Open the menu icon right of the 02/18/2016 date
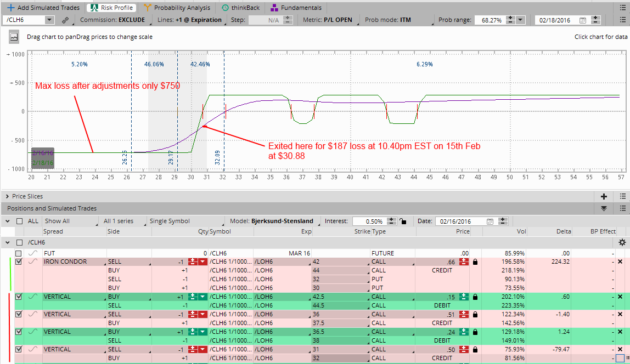 click(622, 20)
